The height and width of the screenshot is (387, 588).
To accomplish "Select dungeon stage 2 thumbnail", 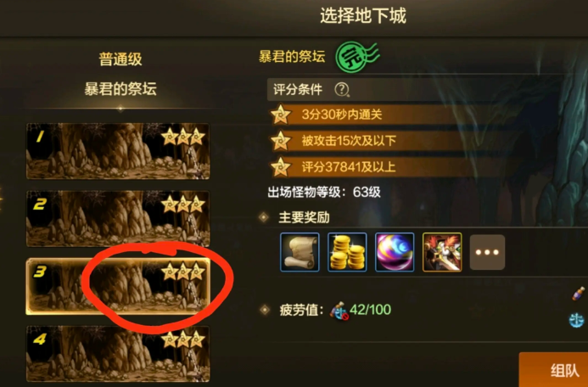I will click(118, 219).
